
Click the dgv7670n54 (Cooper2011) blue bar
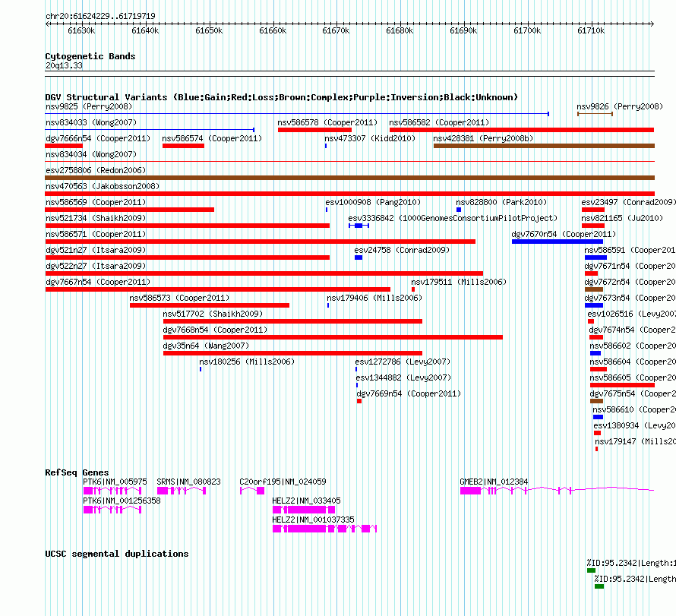558,242
